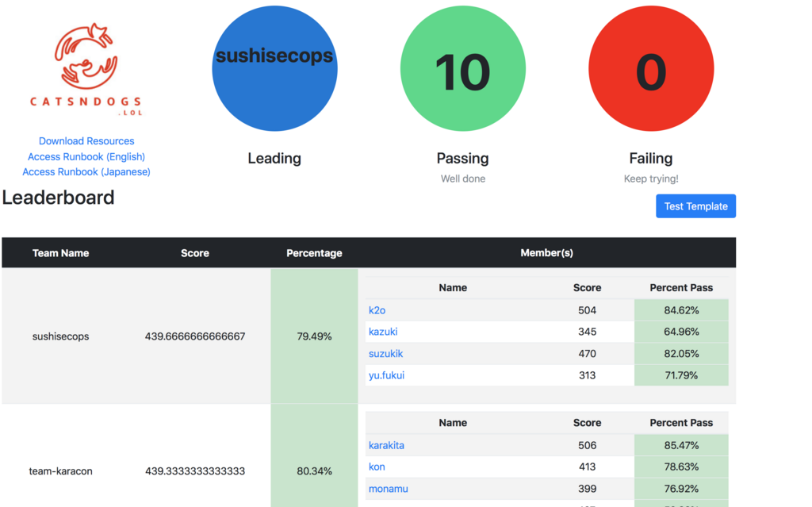Open member suzukik profile link
The image size is (812, 507).
point(386,354)
